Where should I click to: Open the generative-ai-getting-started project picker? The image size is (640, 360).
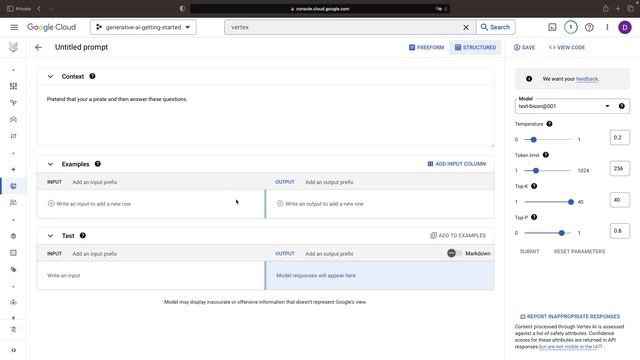point(143,27)
